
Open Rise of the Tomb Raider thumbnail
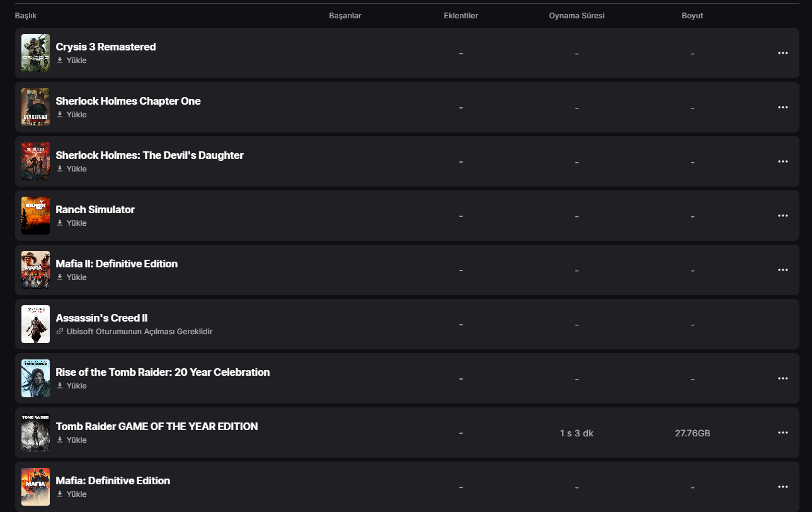point(35,378)
